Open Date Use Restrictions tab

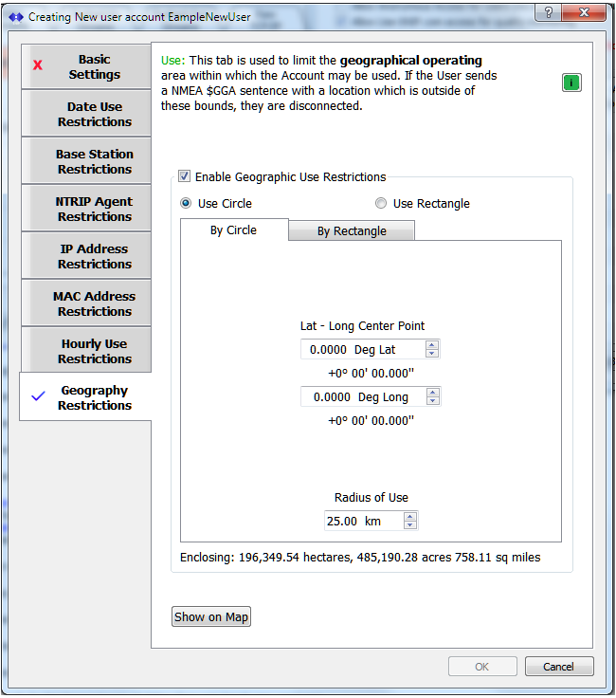coord(94,114)
